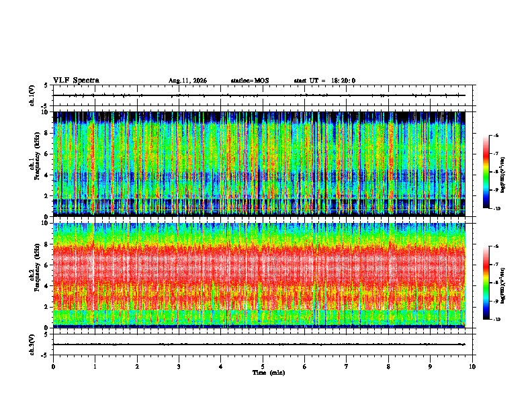Viewport: 532px width, 411px height.
Task: Click the station=MOS label
Action: 250,81
